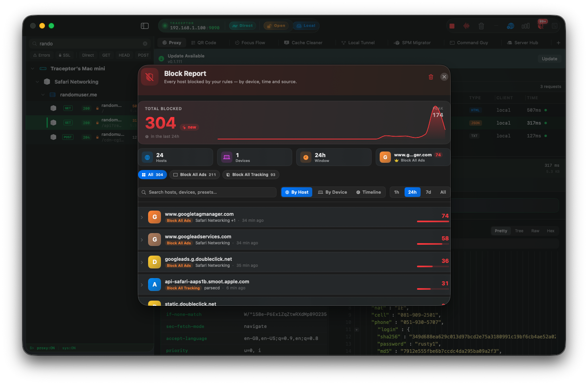Click the green update download icon
588x385 pixels.
click(161, 59)
